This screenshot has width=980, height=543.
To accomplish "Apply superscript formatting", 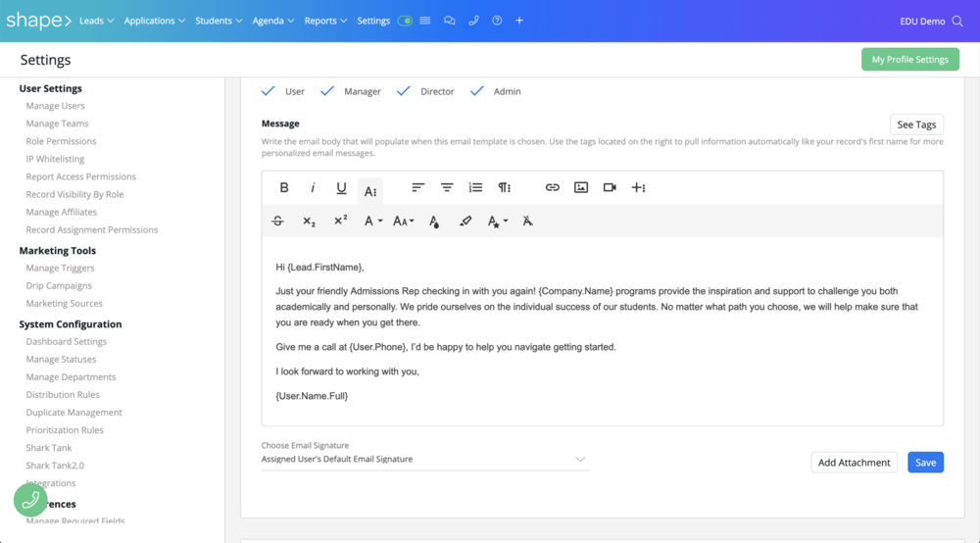I will 340,221.
